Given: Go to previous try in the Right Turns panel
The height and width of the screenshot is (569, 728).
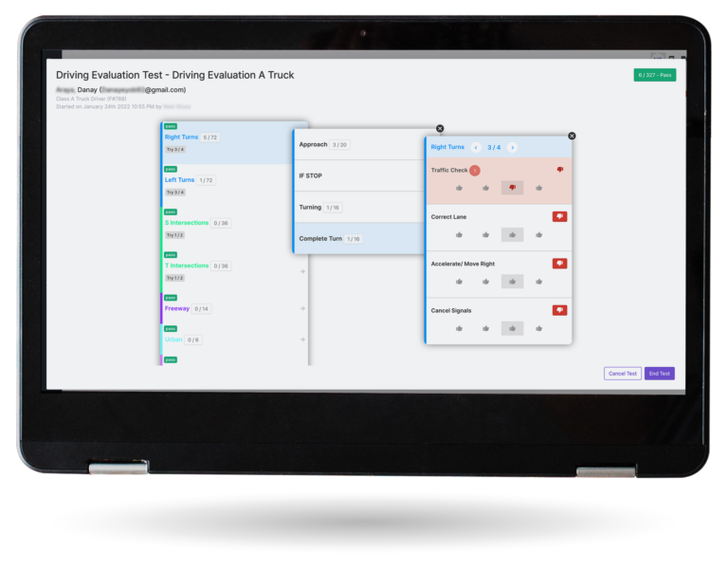Looking at the screenshot, I should (476, 147).
